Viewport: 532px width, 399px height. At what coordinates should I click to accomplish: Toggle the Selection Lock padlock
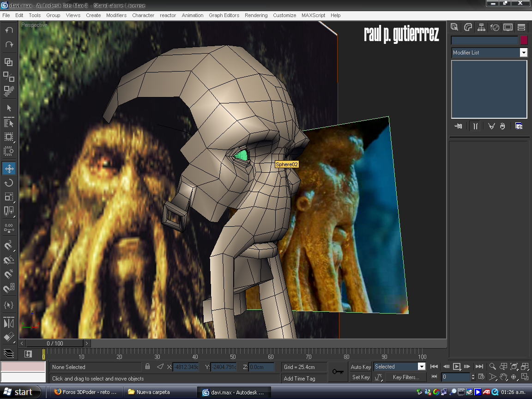(148, 367)
